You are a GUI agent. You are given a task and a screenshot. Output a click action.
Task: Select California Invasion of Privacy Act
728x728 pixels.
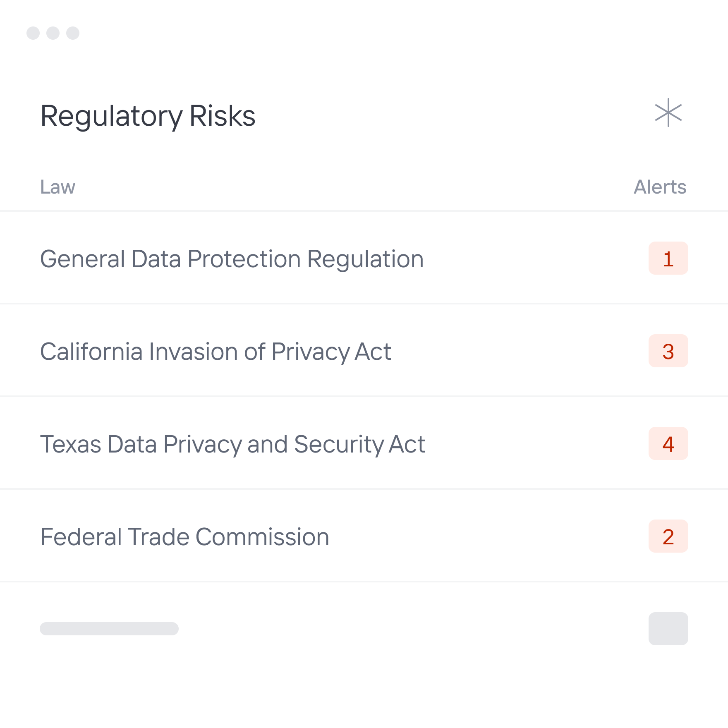coord(364,351)
